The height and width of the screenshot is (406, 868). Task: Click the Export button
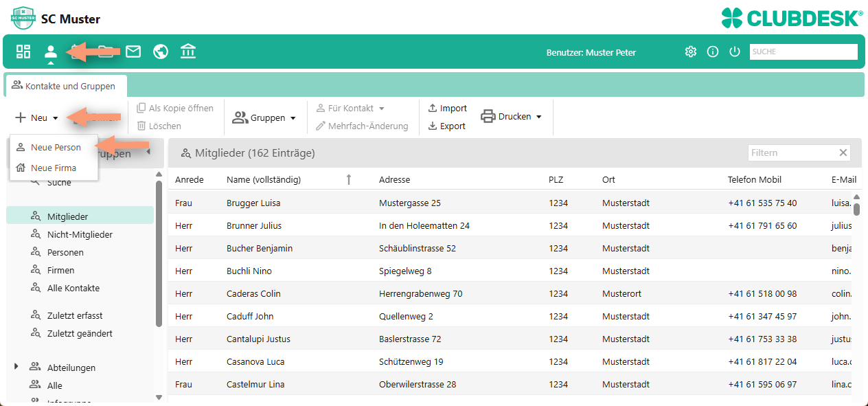point(446,126)
